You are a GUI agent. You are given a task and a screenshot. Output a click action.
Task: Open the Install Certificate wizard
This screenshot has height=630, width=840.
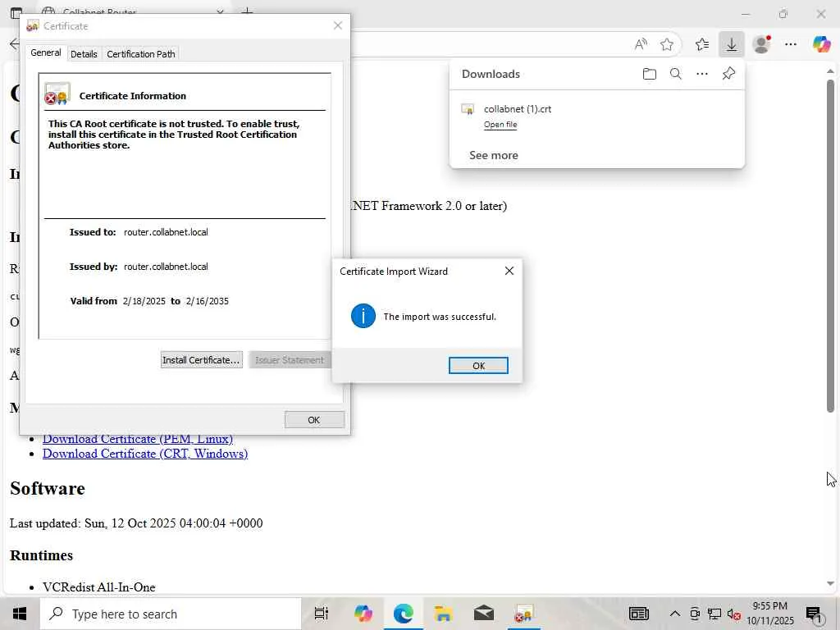coord(202,360)
